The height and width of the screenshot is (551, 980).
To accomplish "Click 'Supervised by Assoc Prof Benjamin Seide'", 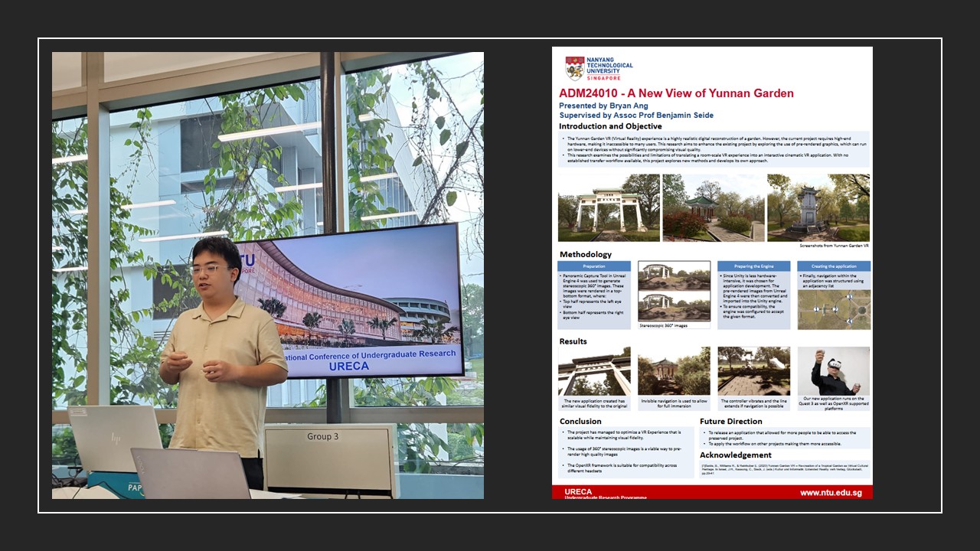I will [636, 116].
